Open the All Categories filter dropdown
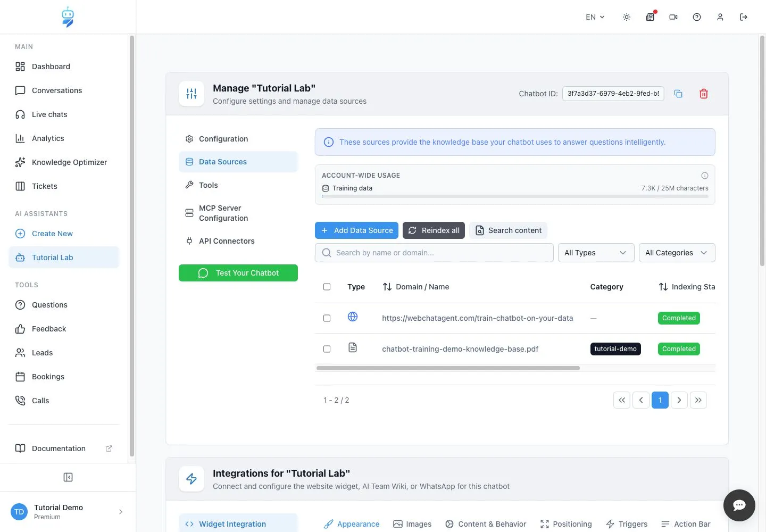Image resolution: width=766 pixels, height=532 pixels. [x=677, y=253]
